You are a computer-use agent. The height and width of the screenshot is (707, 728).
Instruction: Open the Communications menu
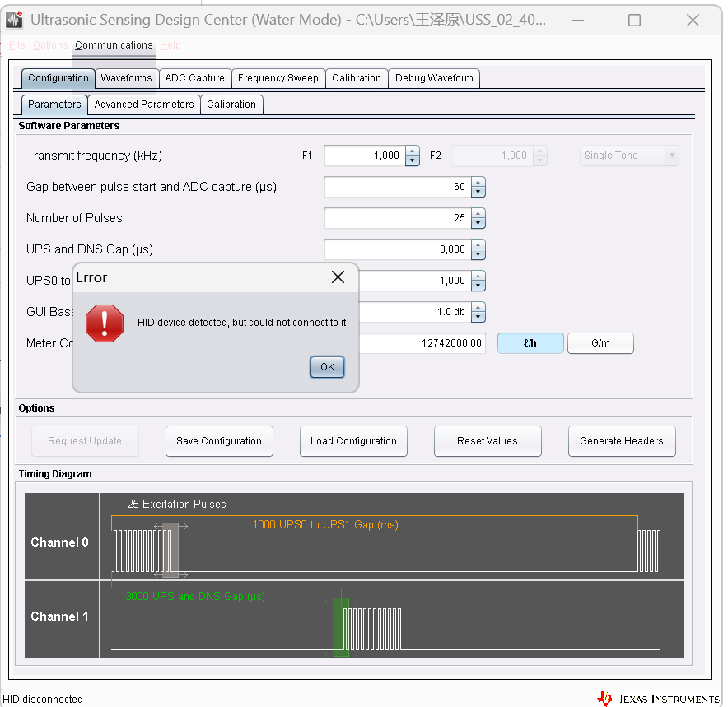click(114, 45)
